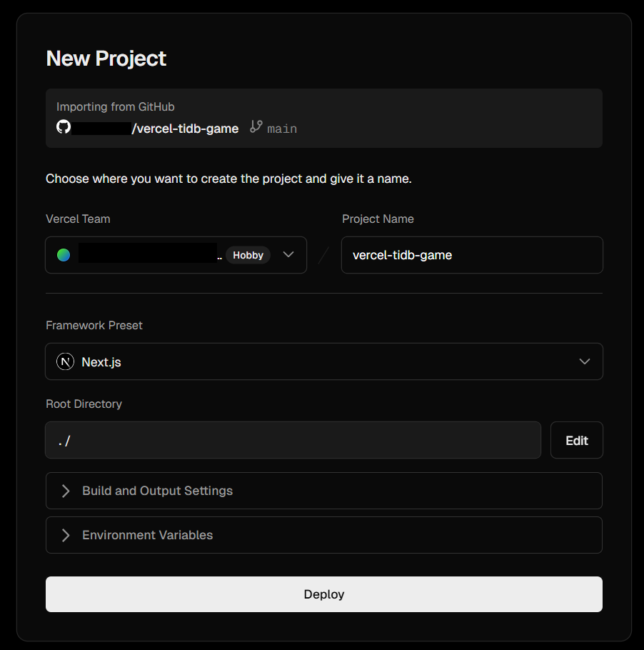Click the green team avatar circle

(x=64, y=255)
